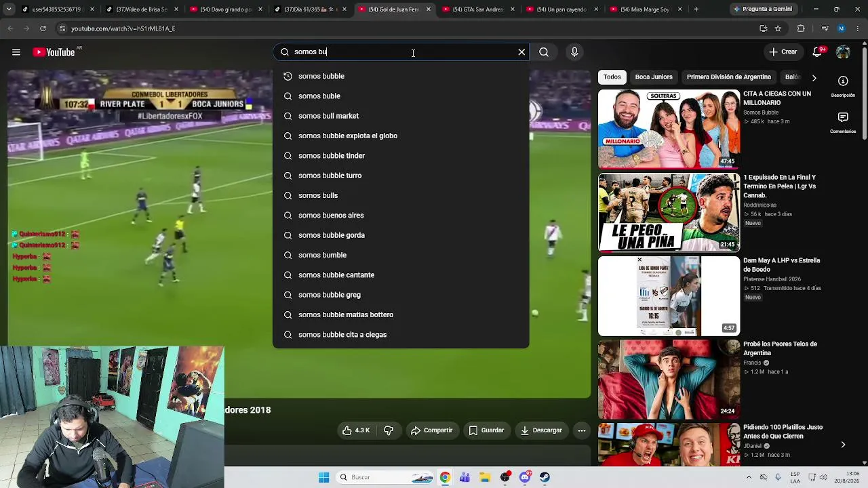Click the Windows taskbar Buscar search box

[x=384, y=477]
